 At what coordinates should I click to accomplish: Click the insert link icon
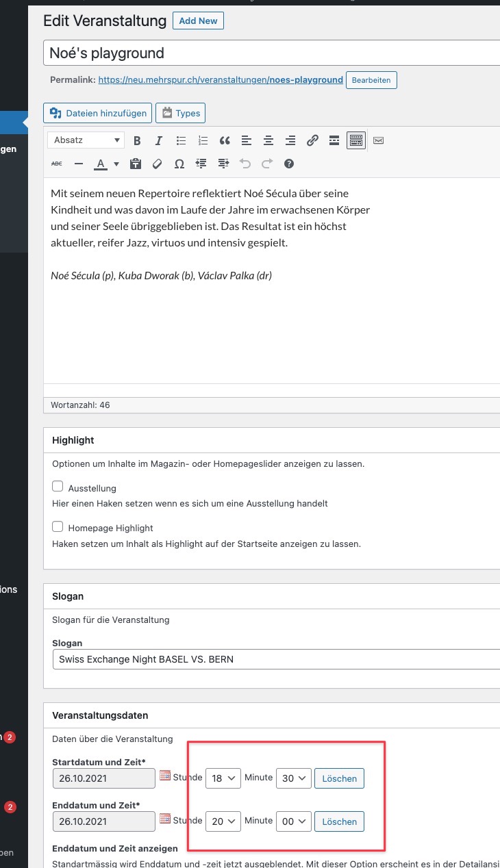tap(312, 141)
